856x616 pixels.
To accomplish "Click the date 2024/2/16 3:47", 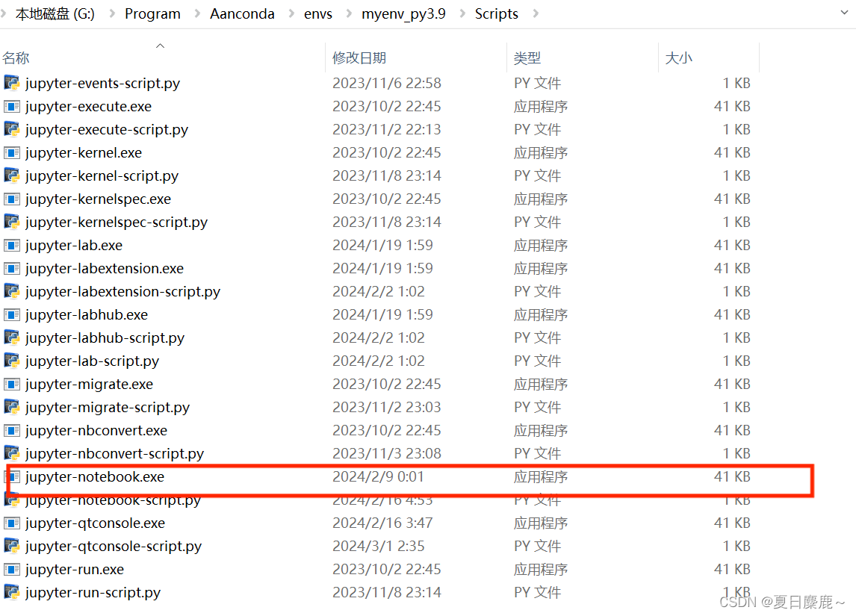I will [382, 523].
